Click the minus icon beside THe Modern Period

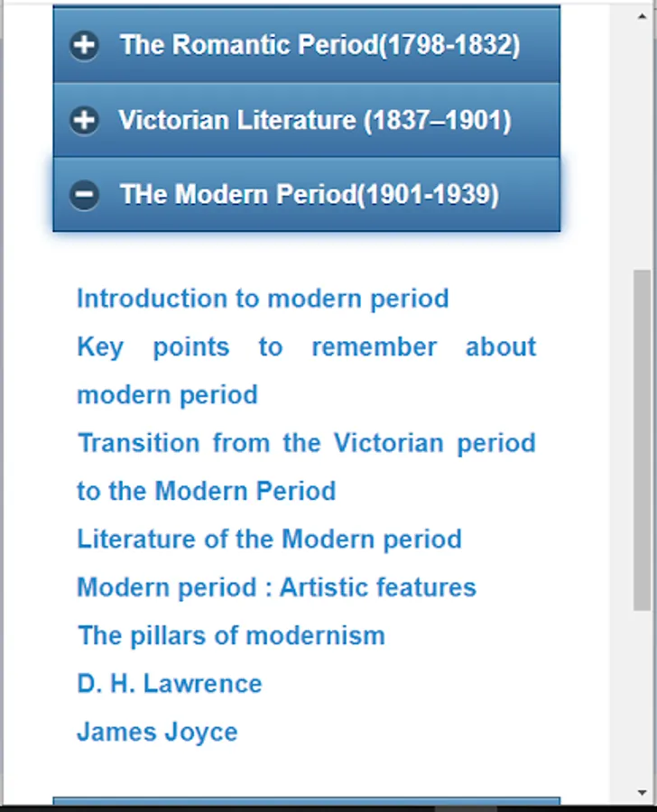tap(85, 195)
